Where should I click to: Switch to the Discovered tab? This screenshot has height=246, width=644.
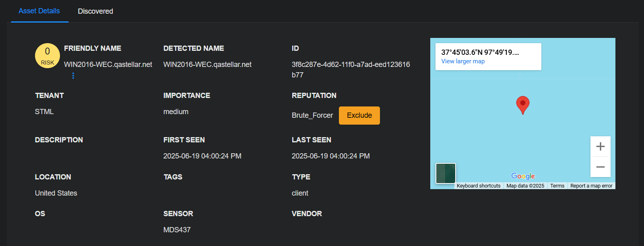pos(95,11)
